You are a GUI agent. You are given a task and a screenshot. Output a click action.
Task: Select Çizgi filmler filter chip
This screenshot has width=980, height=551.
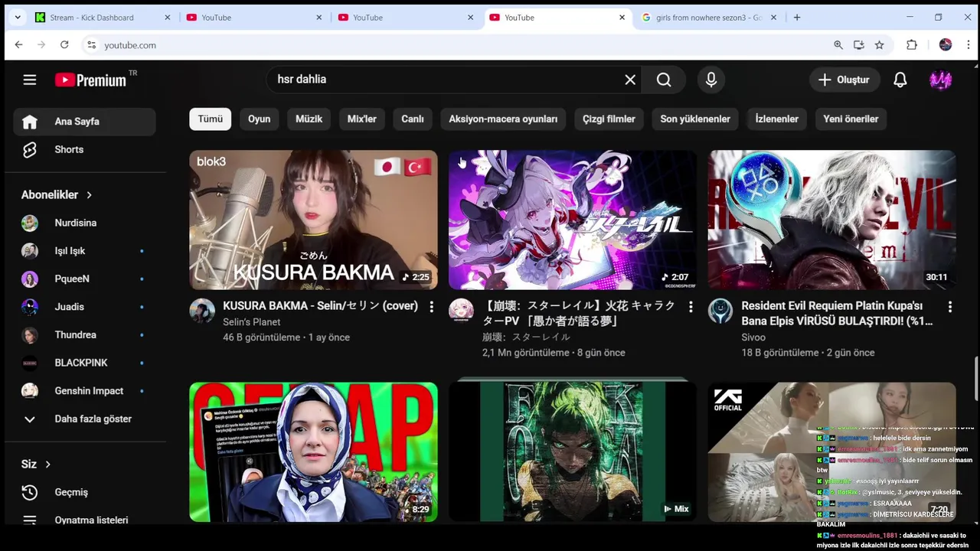(609, 119)
